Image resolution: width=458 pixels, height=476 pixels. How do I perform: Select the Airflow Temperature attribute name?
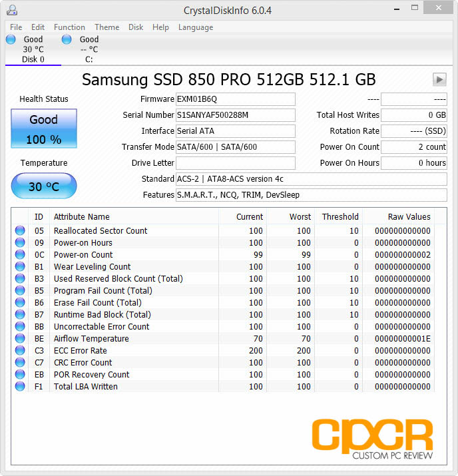(x=91, y=338)
